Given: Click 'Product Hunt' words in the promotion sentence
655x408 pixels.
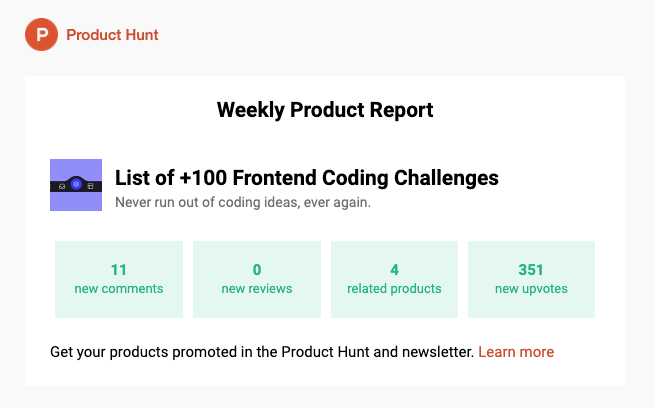Looking at the screenshot, I should [325, 352].
